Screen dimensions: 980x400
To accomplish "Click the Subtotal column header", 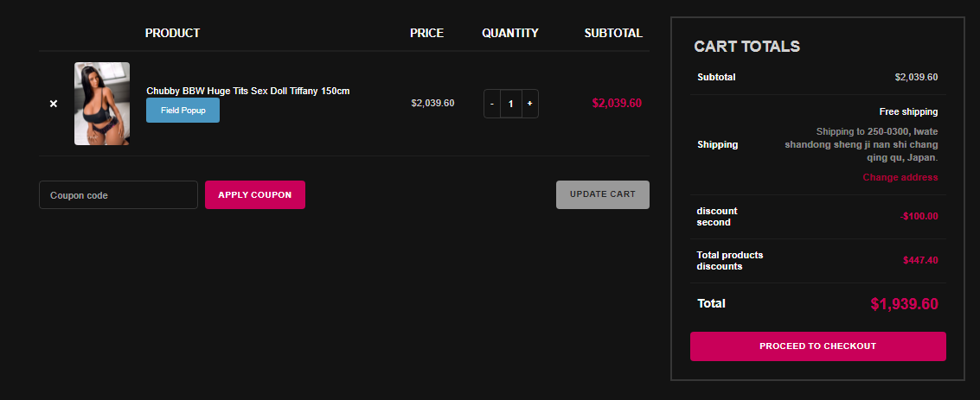I will point(613,33).
